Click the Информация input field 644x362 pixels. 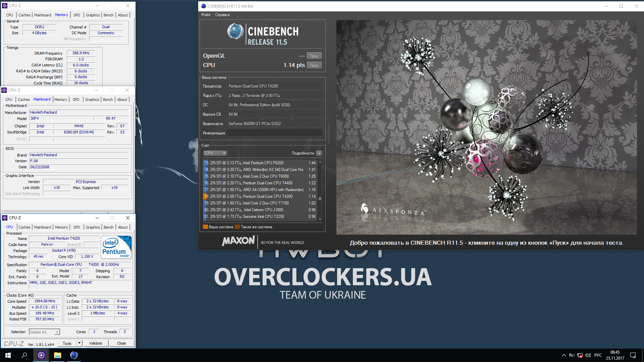tap(274, 133)
